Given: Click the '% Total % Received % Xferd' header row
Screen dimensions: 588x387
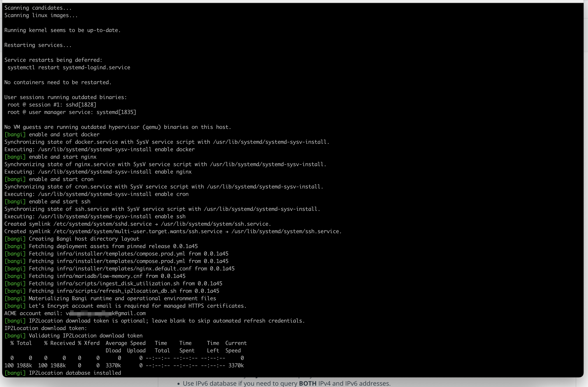Looking at the screenshot, I should (128, 343).
